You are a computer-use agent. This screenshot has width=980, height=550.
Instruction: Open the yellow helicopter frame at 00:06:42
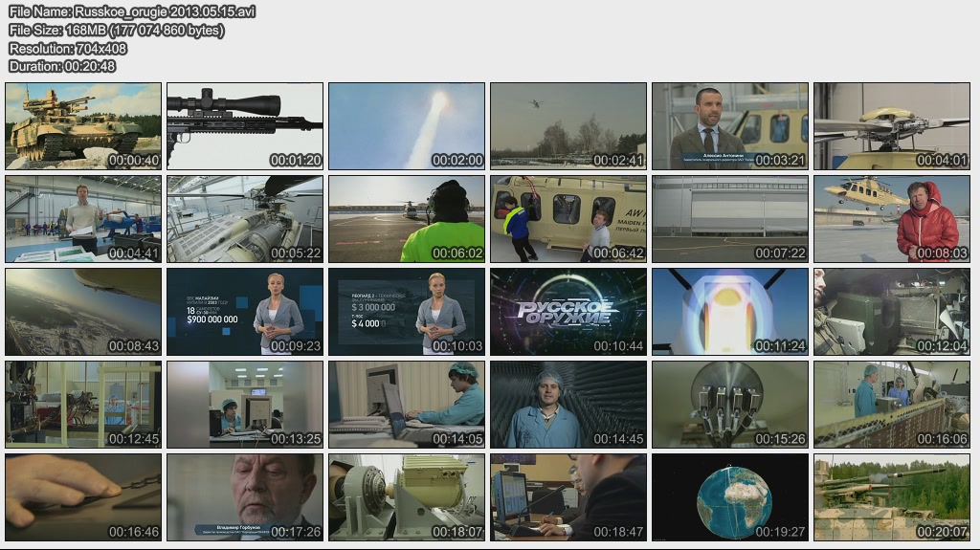coord(568,219)
